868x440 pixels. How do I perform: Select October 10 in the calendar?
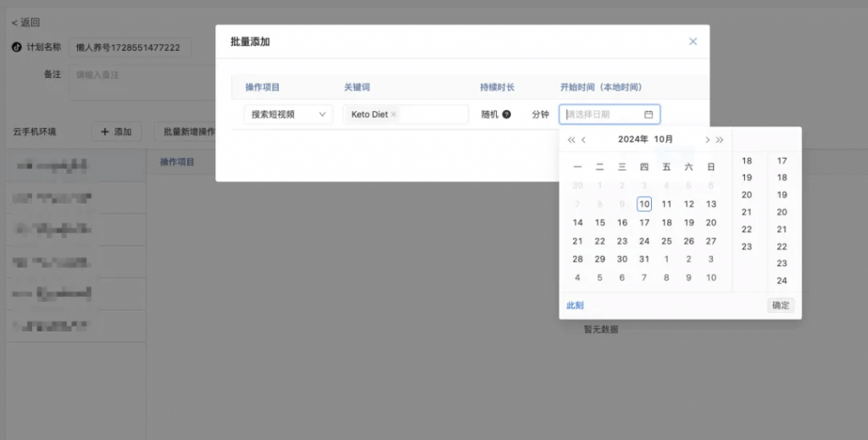click(644, 204)
